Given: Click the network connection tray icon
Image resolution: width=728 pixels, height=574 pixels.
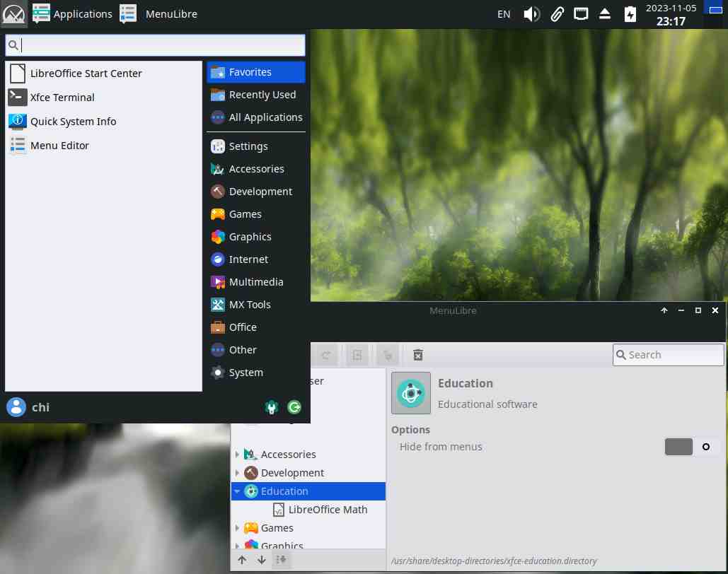Looking at the screenshot, I should [580, 13].
